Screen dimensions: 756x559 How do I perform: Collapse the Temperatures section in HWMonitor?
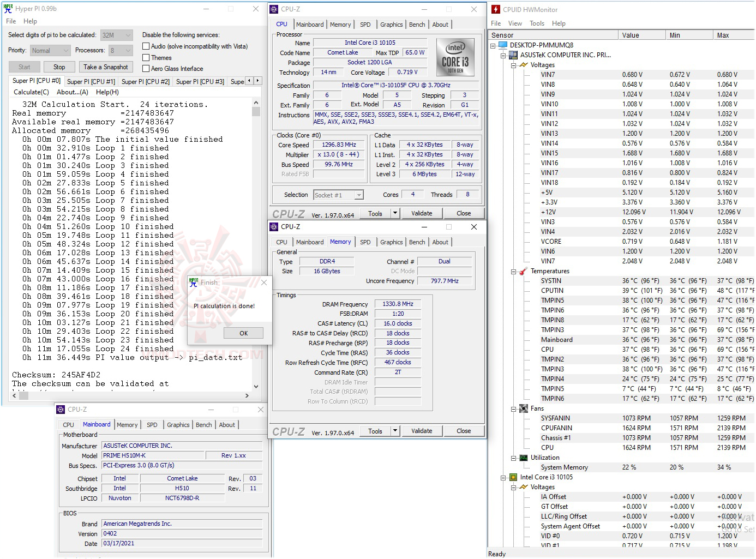[x=514, y=271]
